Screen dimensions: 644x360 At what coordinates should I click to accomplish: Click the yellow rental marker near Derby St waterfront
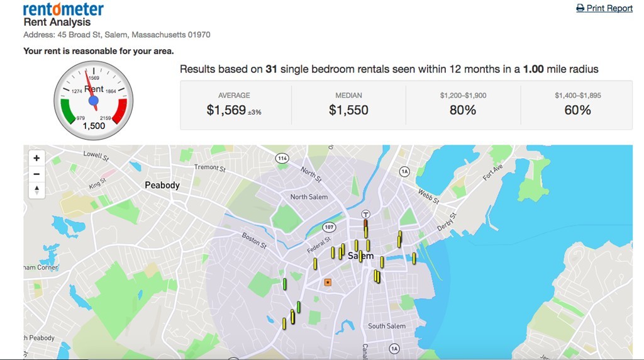coord(414,258)
